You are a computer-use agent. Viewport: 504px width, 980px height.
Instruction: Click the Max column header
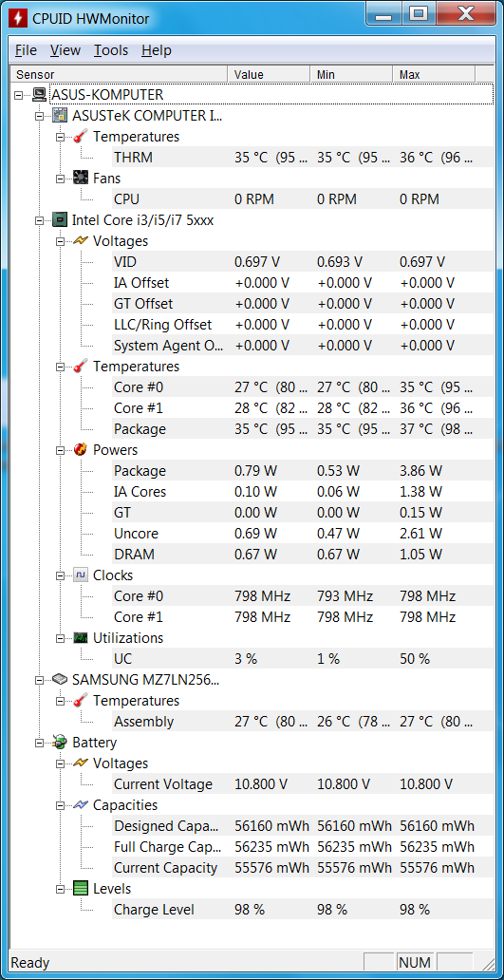(434, 74)
